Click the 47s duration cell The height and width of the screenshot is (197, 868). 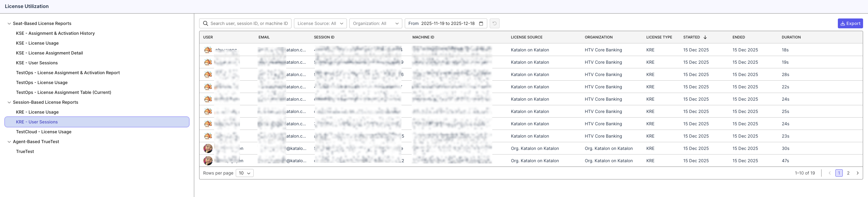coord(786,161)
